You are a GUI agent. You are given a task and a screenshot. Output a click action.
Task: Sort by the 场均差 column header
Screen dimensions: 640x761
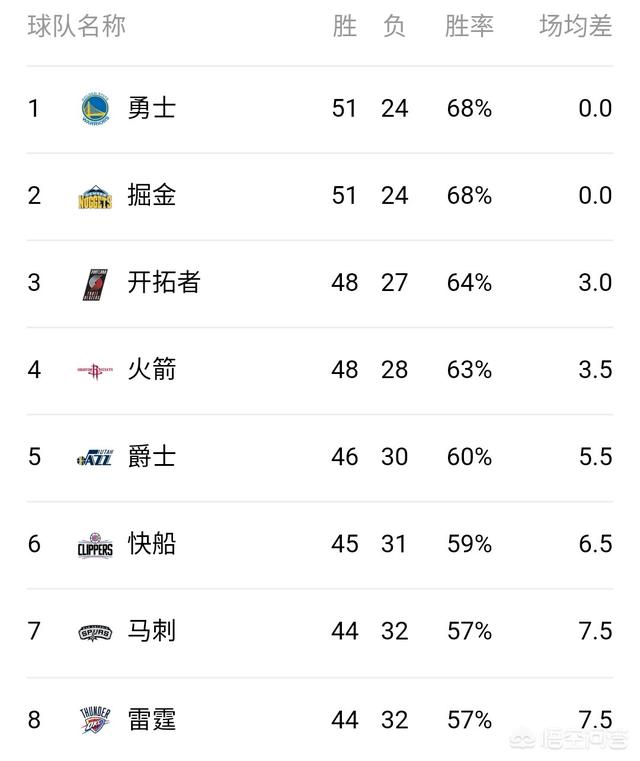(576, 26)
